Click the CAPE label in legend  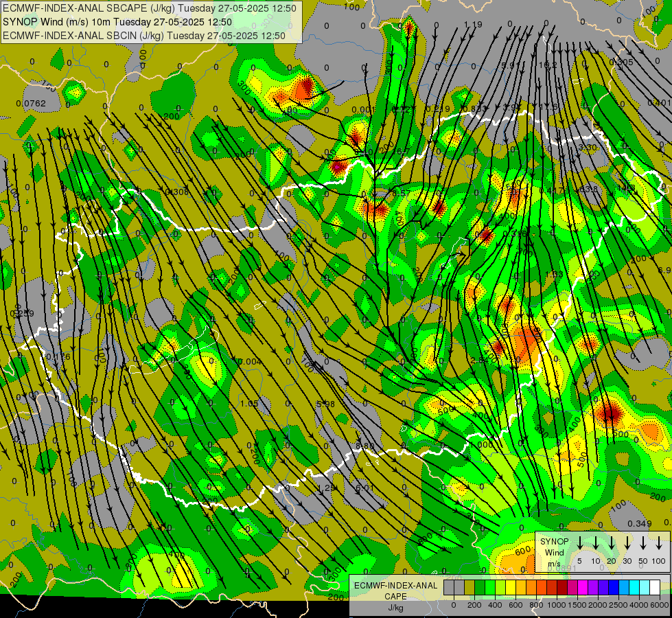tap(395, 596)
